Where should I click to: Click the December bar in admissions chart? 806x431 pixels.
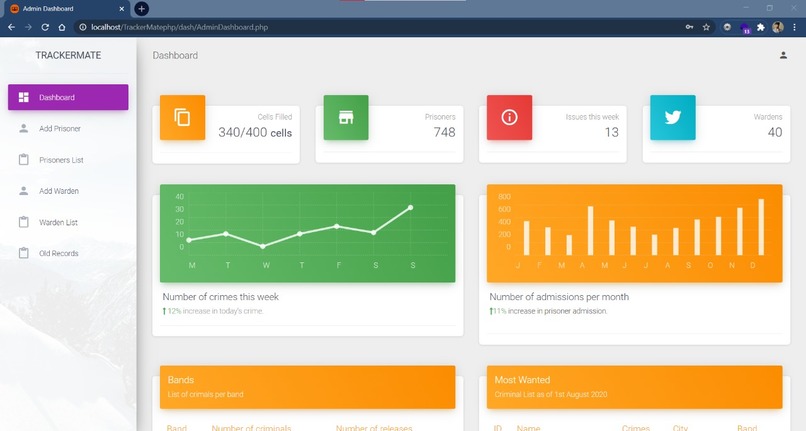click(761, 227)
